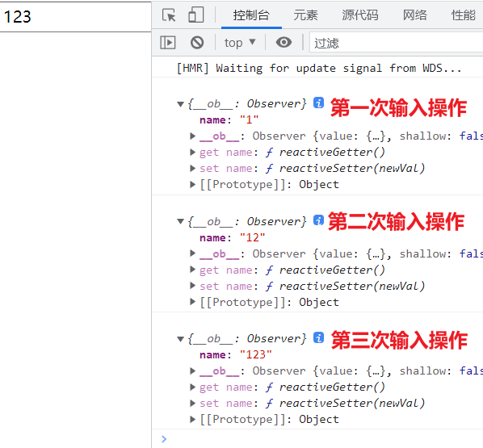This screenshot has height=448, width=483.
Task: Click the page input showing 123
Action: 75,17
